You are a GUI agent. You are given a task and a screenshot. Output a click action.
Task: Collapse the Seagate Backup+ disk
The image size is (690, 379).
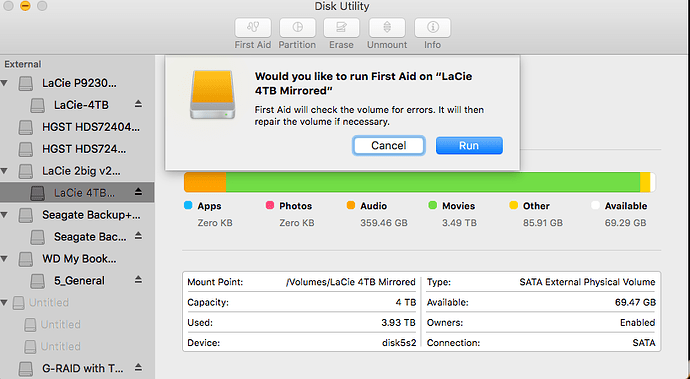[x=4, y=215]
